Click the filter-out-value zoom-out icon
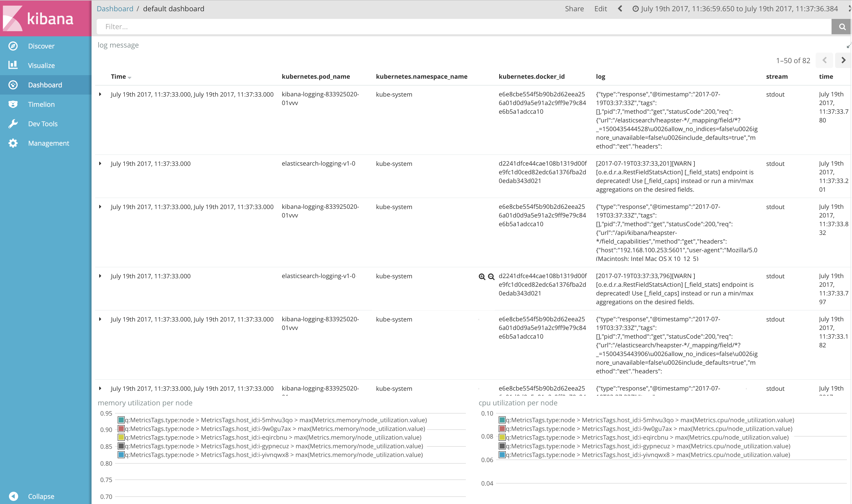Viewport: 852px width, 504px height. [x=491, y=277]
